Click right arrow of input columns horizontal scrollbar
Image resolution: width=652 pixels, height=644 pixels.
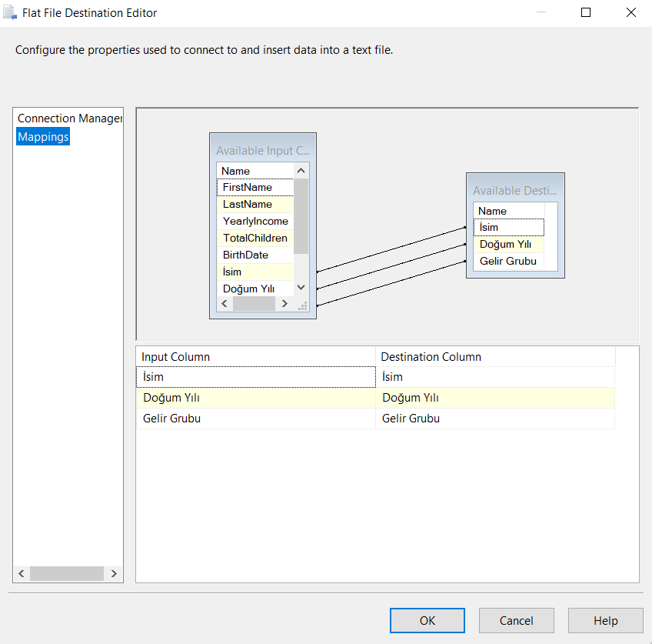pyautogui.click(x=284, y=304)
